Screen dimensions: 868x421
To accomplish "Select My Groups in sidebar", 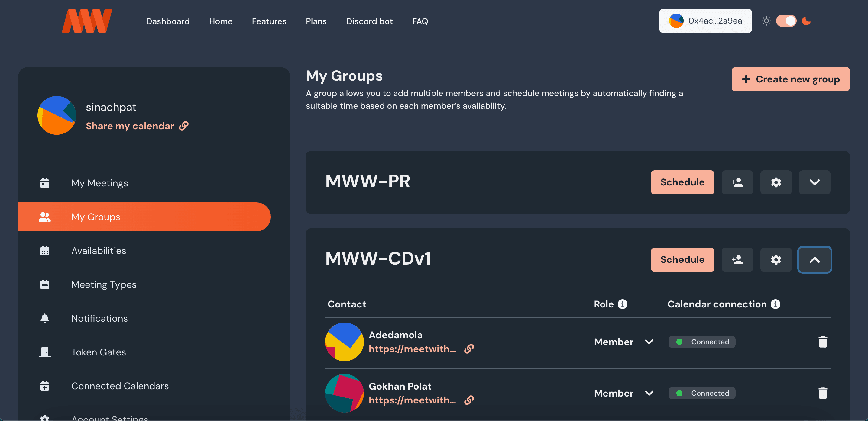I will pyautogui.click(x=144, y=217).
